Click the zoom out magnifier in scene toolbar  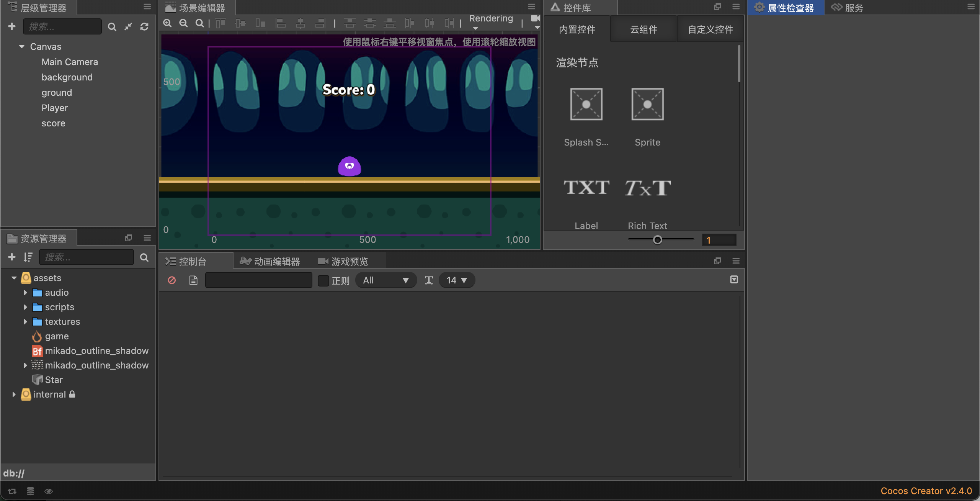pyautogui.click(x=183, y=23)
